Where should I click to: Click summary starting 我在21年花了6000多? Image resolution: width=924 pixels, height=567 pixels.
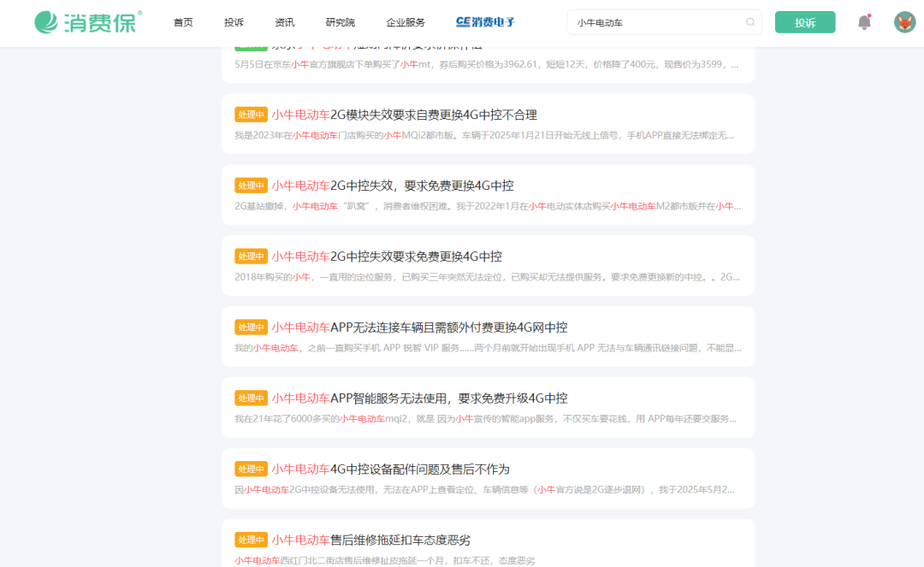486,419
